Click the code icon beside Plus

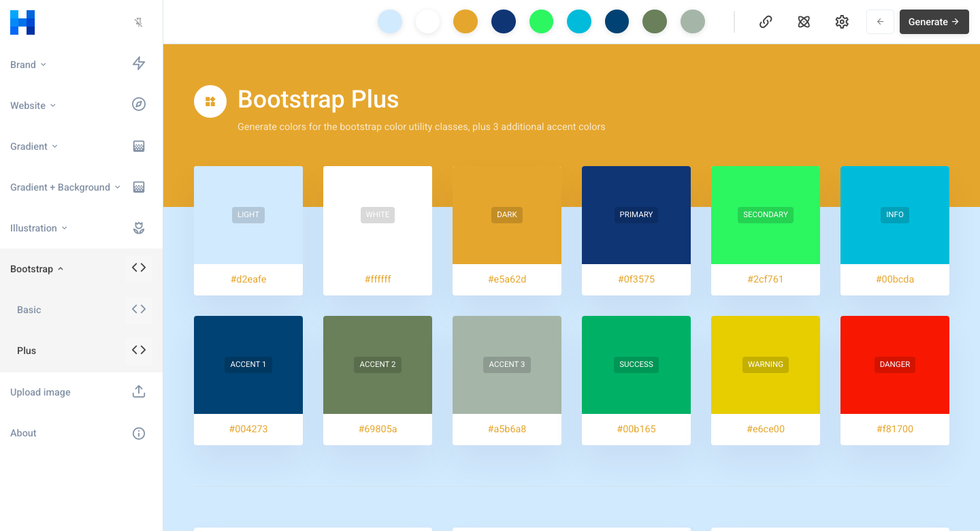pyautogui.click(x=139, y=350)
